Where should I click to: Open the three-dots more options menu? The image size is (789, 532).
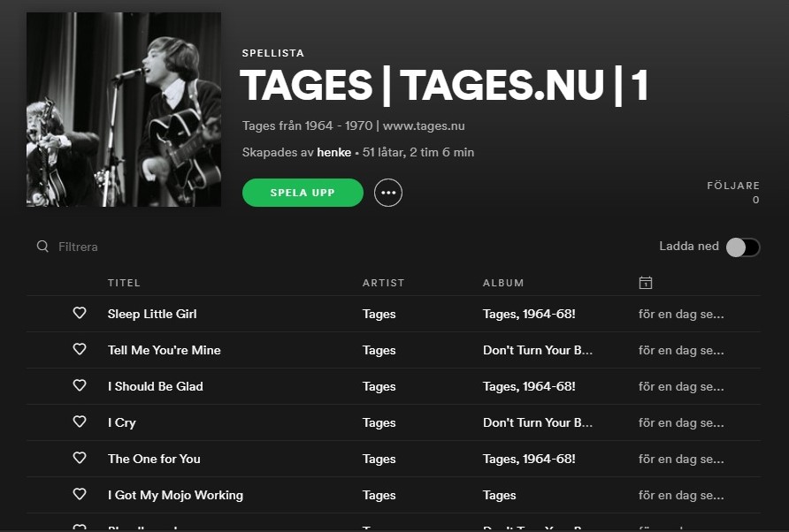(x=388, y=193)
